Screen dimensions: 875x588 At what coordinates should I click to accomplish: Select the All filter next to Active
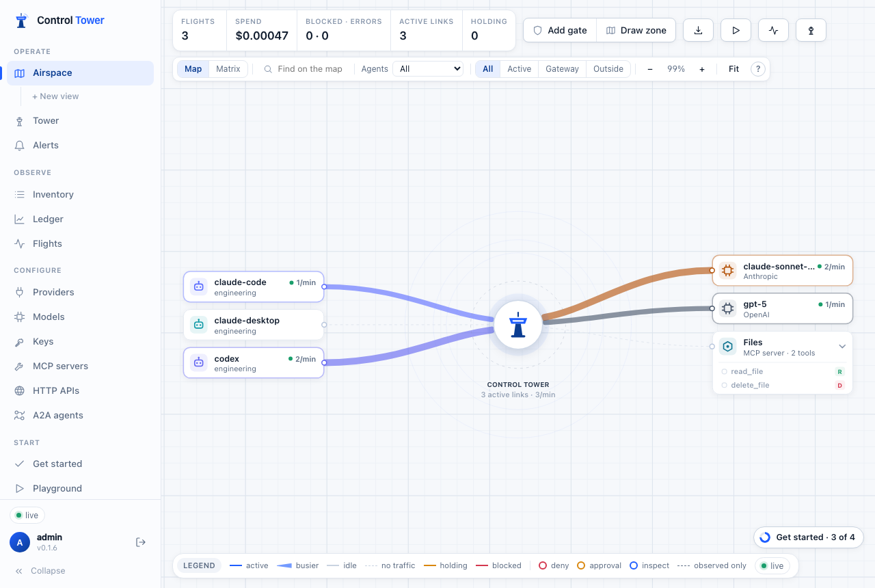pos(488,69)
